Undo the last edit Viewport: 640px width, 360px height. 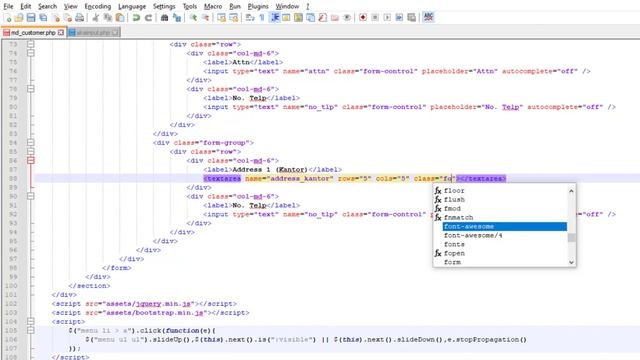tap(136, 18)
